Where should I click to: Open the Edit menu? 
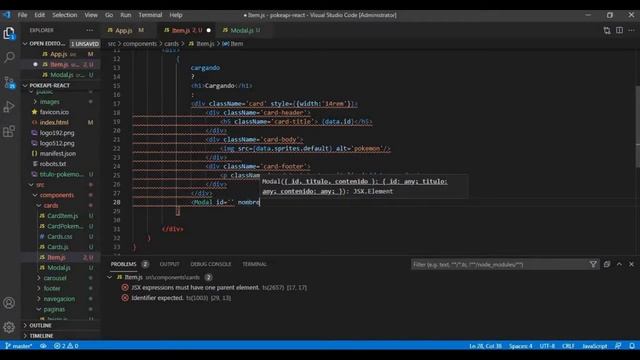pos(40,15)
